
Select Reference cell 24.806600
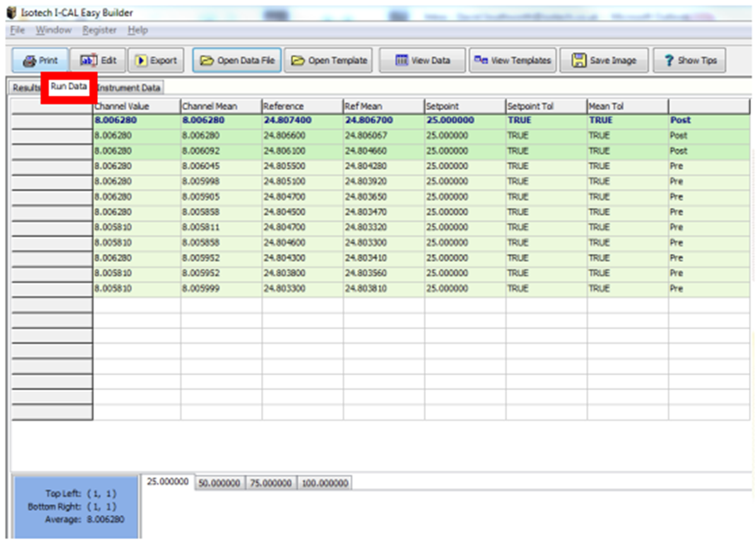pyautogui.click(x=303, y=135)
